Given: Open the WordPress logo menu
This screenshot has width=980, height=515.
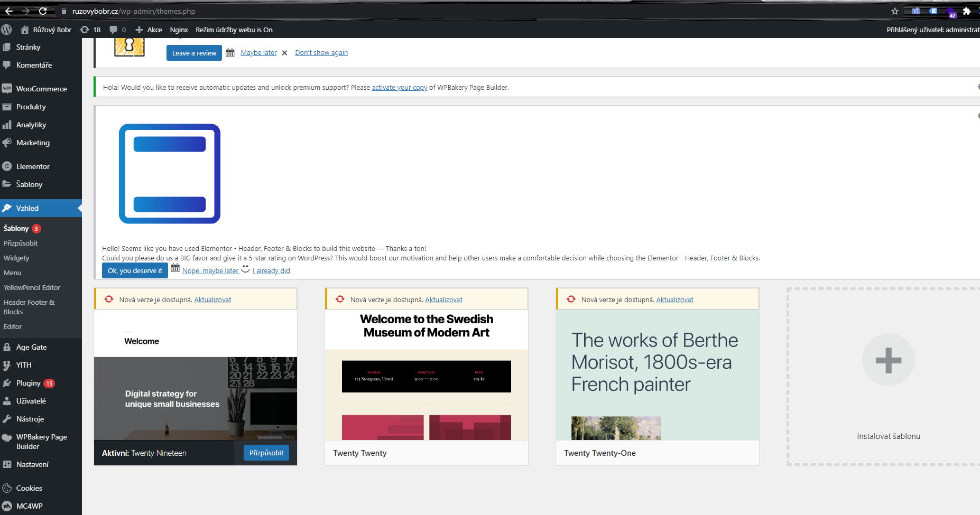Looking at the screenshot, I should pos(6,30).
